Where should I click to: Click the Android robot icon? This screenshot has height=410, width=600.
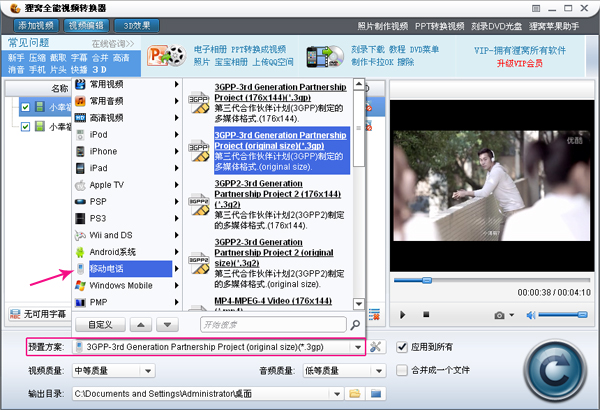[80, 252]
